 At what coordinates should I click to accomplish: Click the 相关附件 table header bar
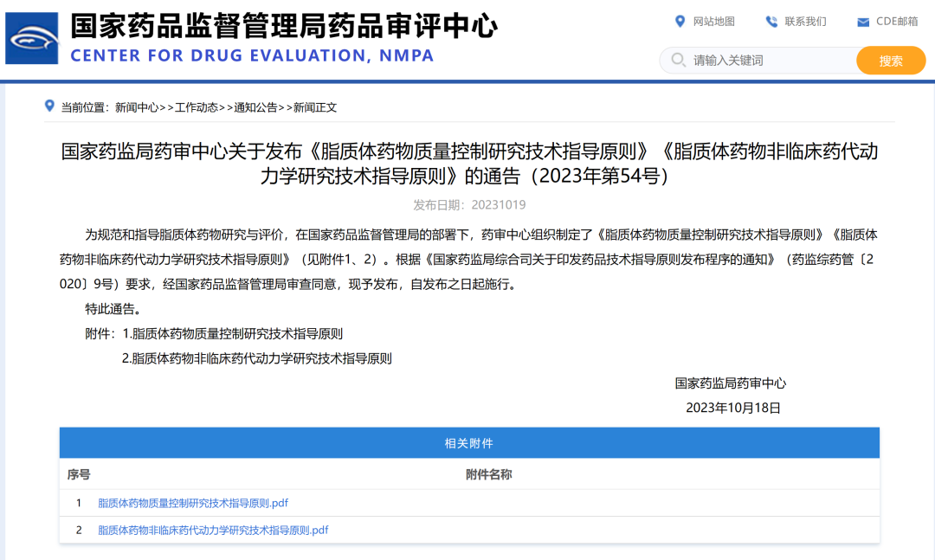pos(469,442)
